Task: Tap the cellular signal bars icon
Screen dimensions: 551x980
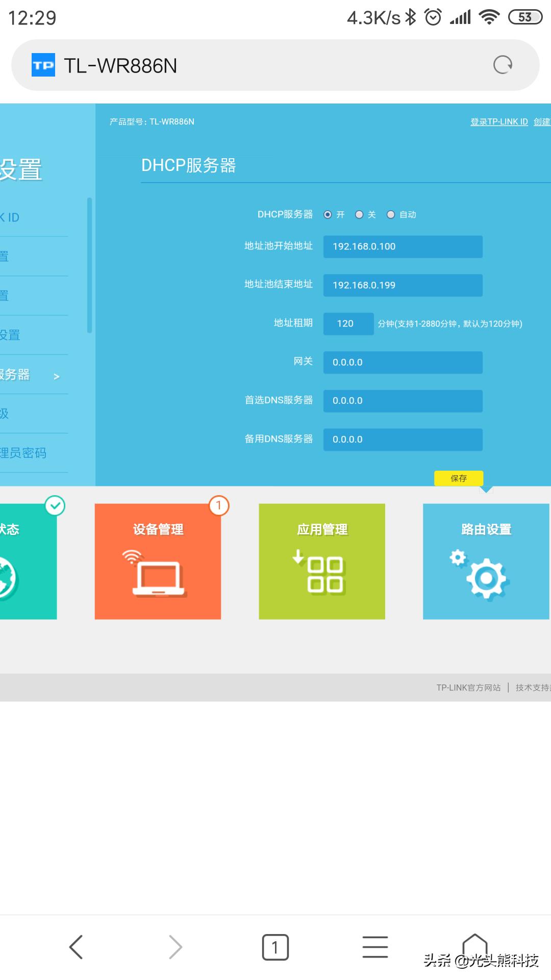Action: tap(460, 17)
